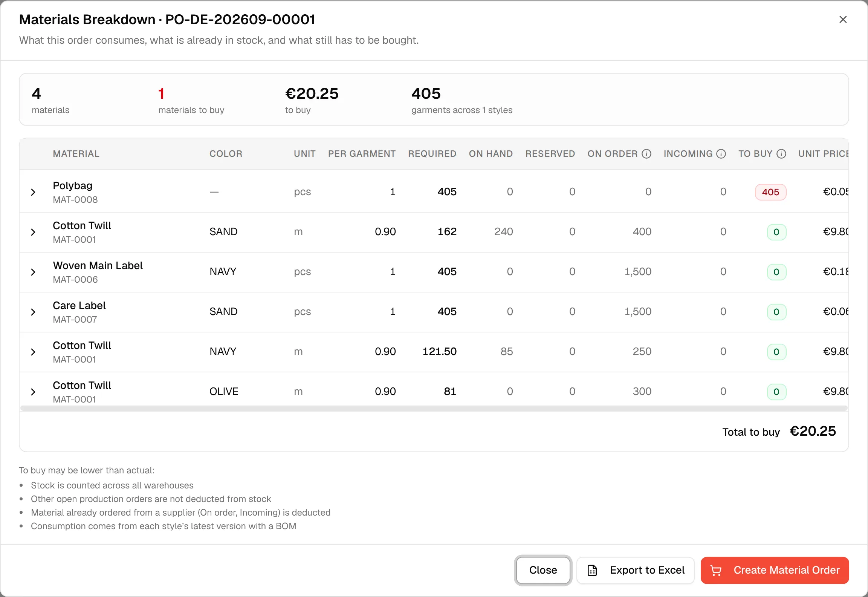Screen dimensions: 868x597
Task: Click the Care Label material name
Action: tap(79, 306)
